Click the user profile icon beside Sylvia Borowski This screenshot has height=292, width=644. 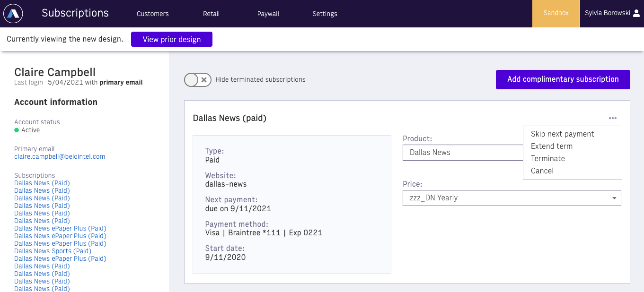pos(636,13)
